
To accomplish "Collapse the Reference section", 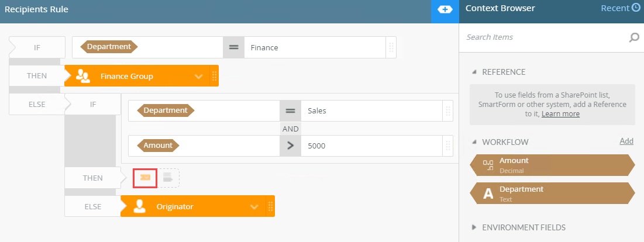I will click(x=474, y=72).
